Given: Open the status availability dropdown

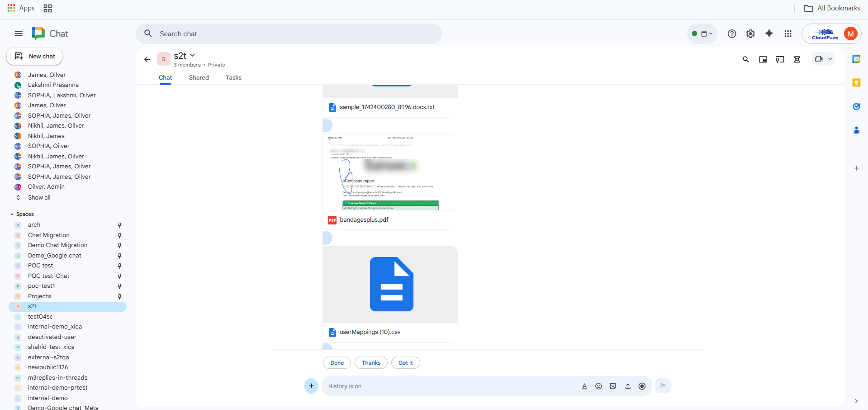Looking at the screenshot, I should coord(702,33).
